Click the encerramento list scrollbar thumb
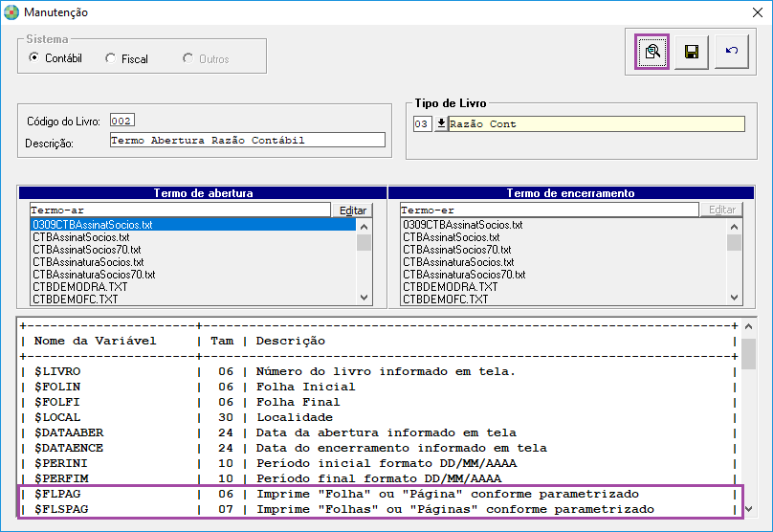The height and width of the screenshot is (532, 773). pyautogui.click(x=734, y=243)
